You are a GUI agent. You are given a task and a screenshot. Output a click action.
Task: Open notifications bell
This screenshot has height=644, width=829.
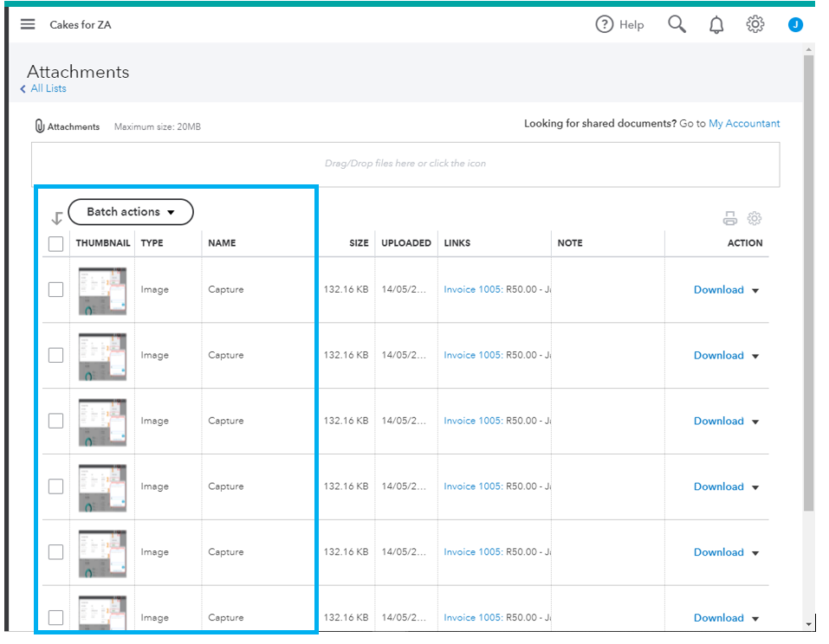716,25
